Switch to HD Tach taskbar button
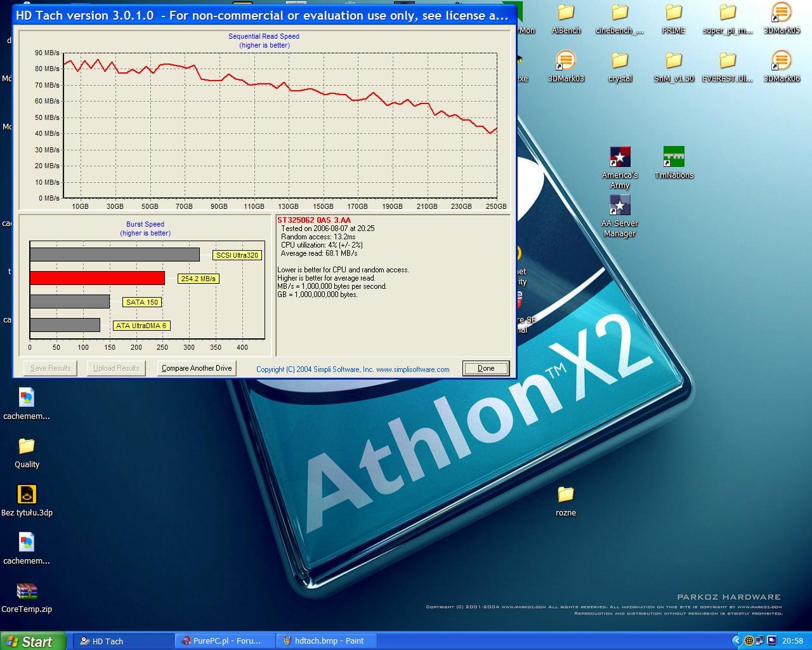This screenshot has height=650, width=812. (x=124, y=641)
